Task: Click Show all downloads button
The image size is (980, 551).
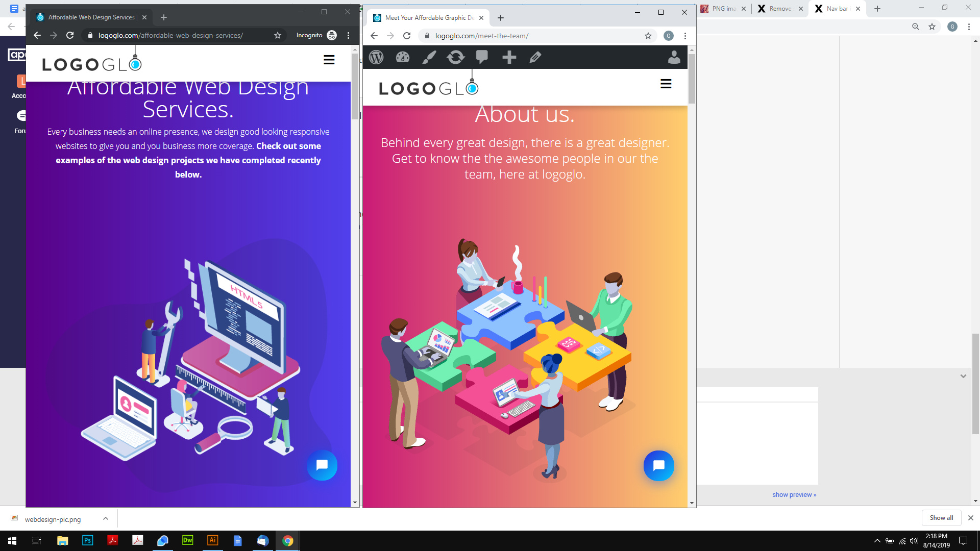Action: tap(941, 517)
